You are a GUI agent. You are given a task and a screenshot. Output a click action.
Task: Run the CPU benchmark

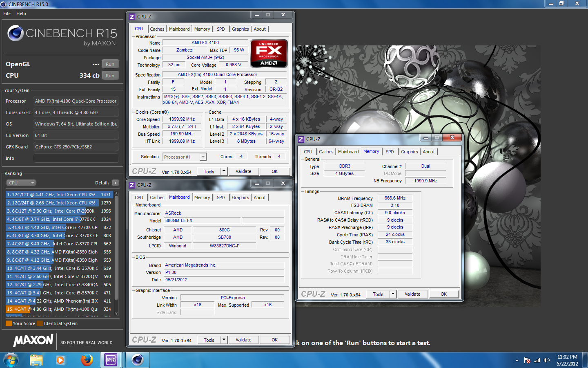coord(110,76)
